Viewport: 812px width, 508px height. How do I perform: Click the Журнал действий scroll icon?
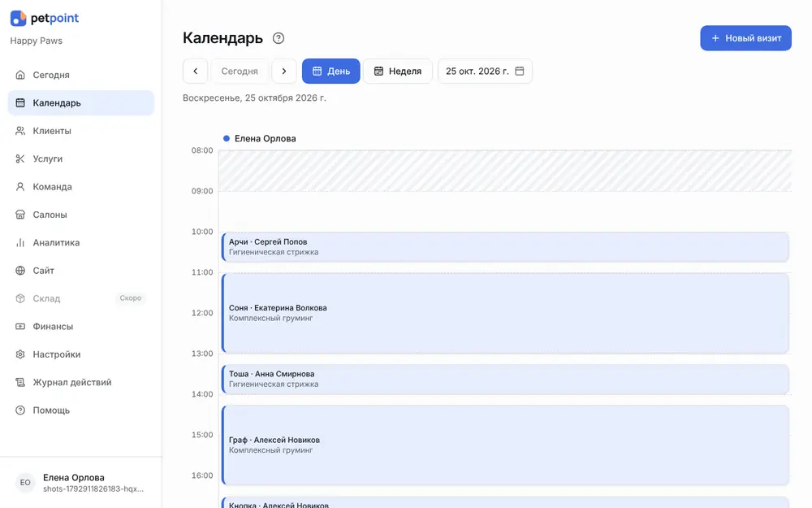click(x=20, y=383)
